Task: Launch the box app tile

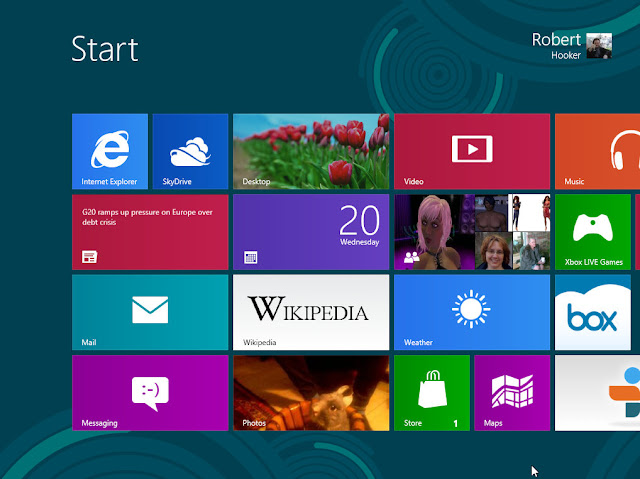Action: pos(593,312)
